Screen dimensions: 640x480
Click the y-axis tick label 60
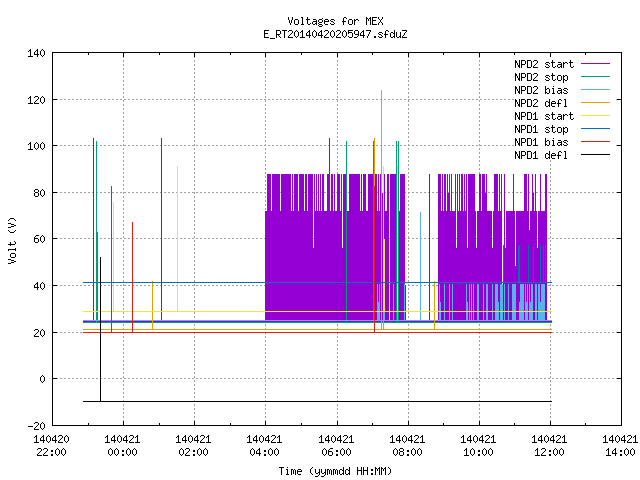tap(39, 239)
